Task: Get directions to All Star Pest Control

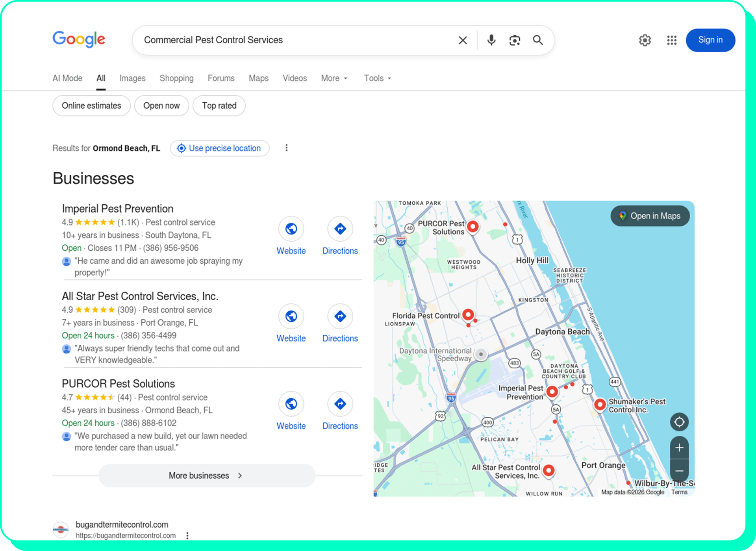Action: point(340,316)
